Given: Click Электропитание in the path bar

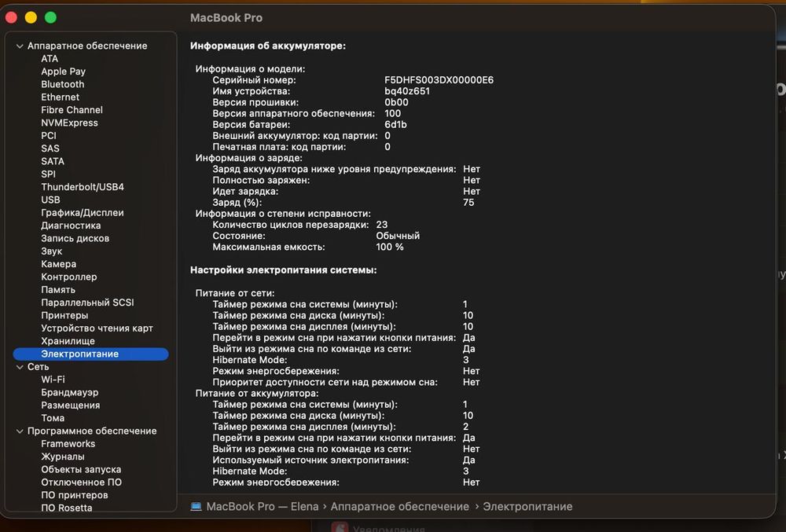Looking at the screenshot, I should click(527, 507).
